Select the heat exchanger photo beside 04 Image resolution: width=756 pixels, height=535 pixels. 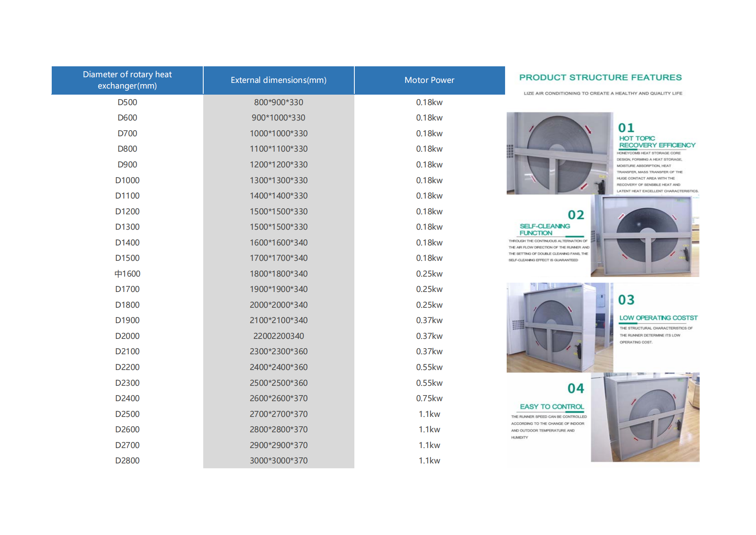(645, 417)
